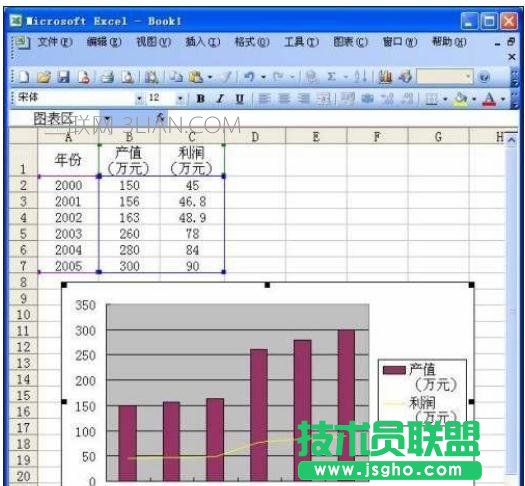Open the AutoSum functions dropdown arrow
The image size is (525, 486).
[x=346, y=78]
